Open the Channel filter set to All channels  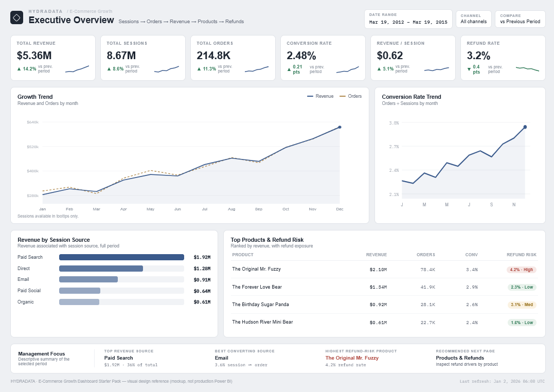click(473, 19)
